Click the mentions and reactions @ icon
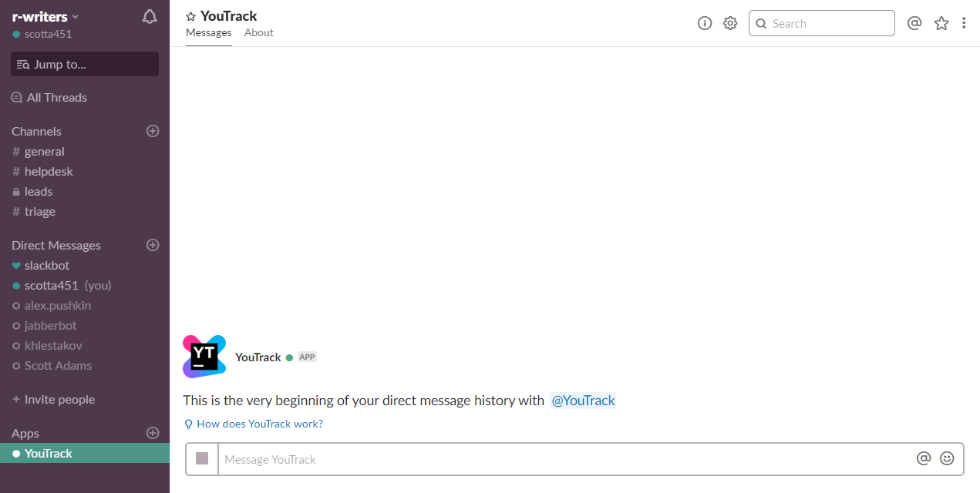 tap(914, 24)
